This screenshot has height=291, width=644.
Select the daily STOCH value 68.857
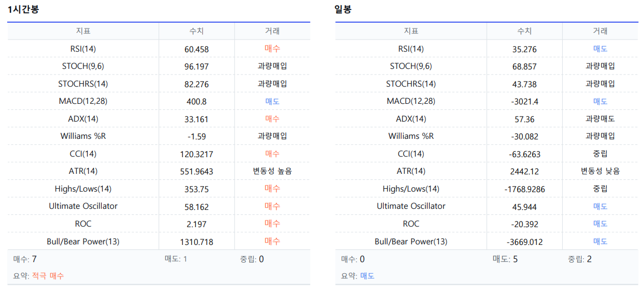(524, 67)
